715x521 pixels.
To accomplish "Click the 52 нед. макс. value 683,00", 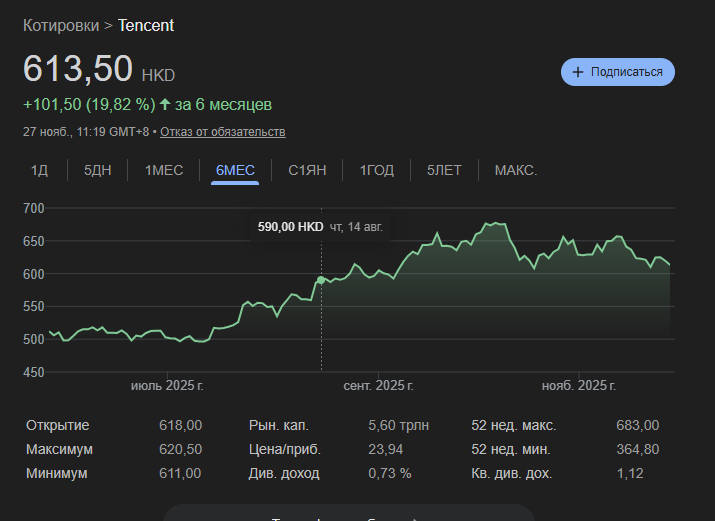I will pos(637,425).
